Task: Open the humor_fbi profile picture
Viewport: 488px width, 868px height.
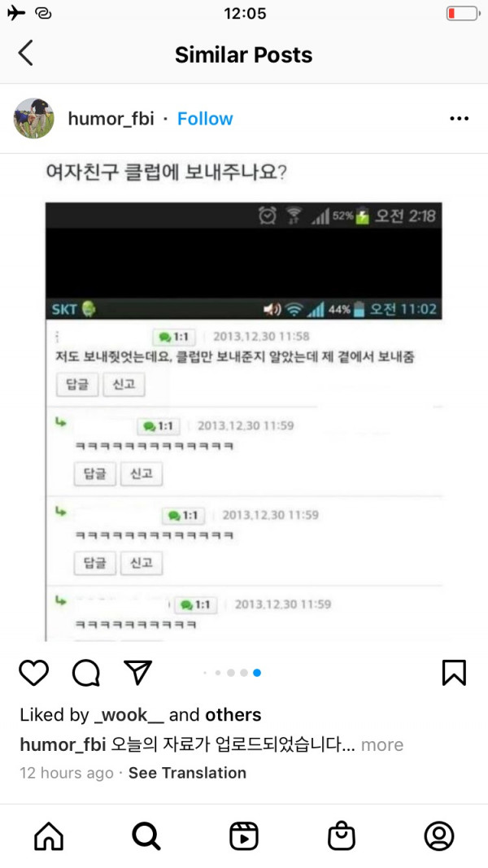Action: click(33, 119)
